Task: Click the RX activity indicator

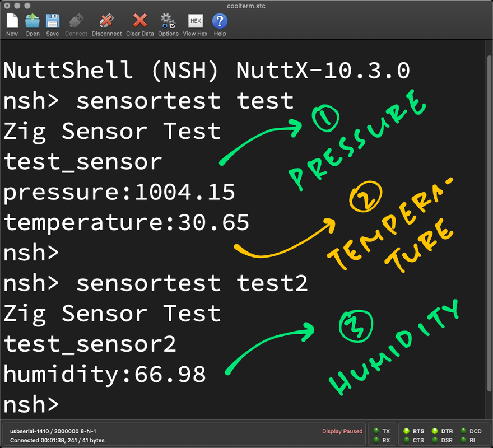Action: coord(376,440)
